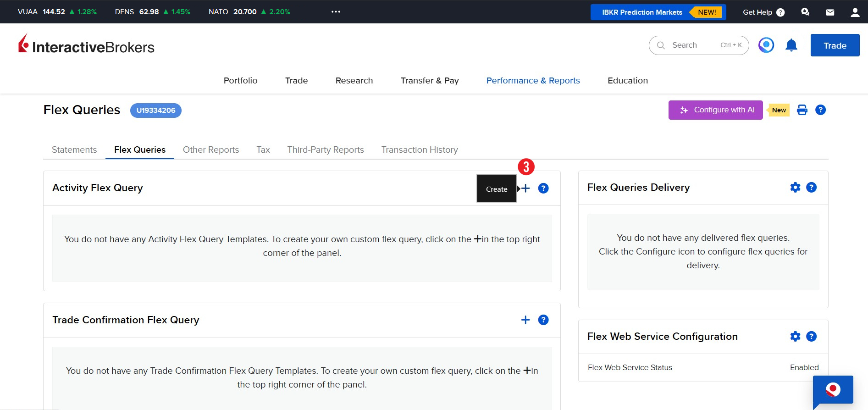This screenshot has height=410, width=868.
Task: Open the notifications bell icon
Action: pos(791,45)
